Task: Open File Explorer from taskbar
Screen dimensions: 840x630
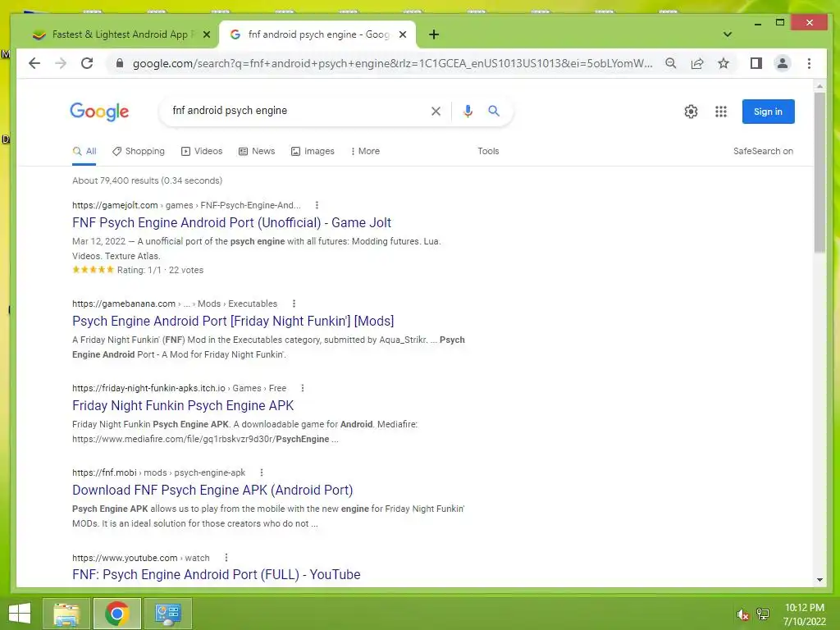Action: click(66, 614)
